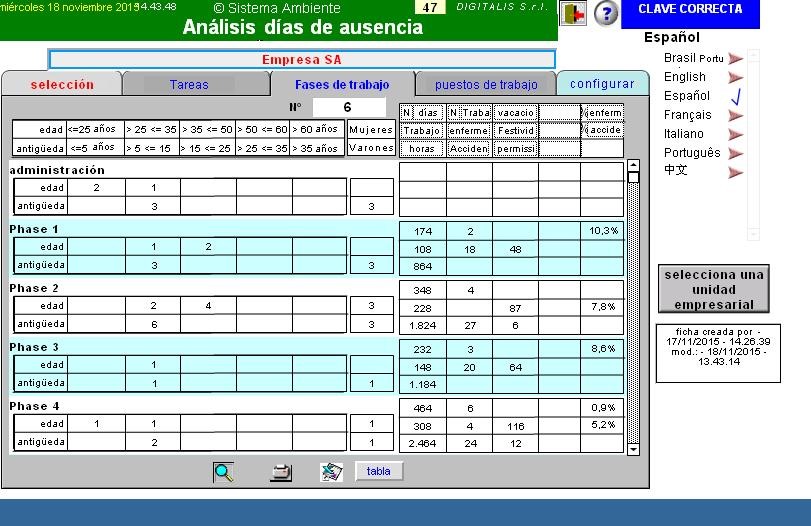811x526 pixels.
Task: Click the > 35 <= 50 age header
Action: tap(207, 129)
